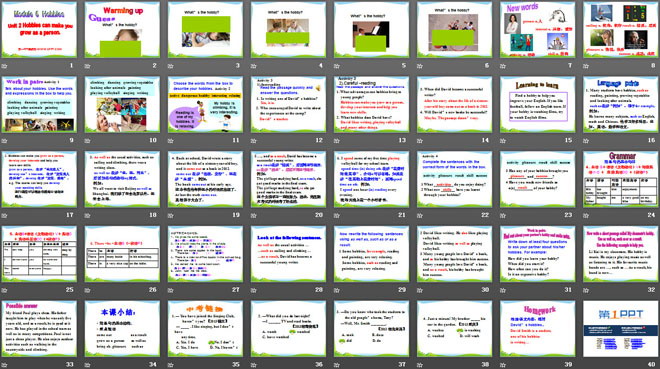Select the Warming up Guess slide

pyautogui.click(x=122, y=29)
